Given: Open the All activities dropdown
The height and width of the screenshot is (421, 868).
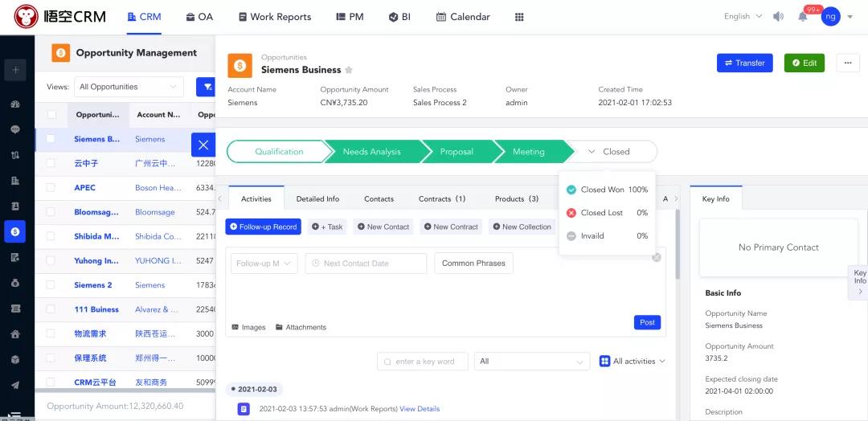Looking at the screenshot, I should [633, 362].
